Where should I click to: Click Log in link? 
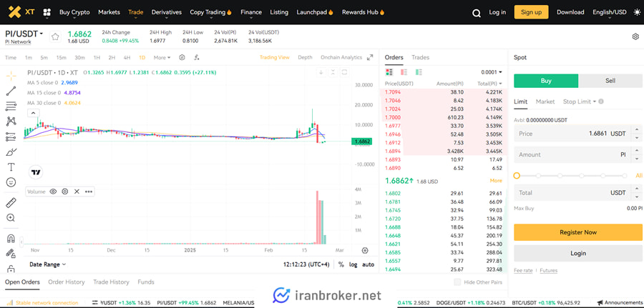point(497,12)
